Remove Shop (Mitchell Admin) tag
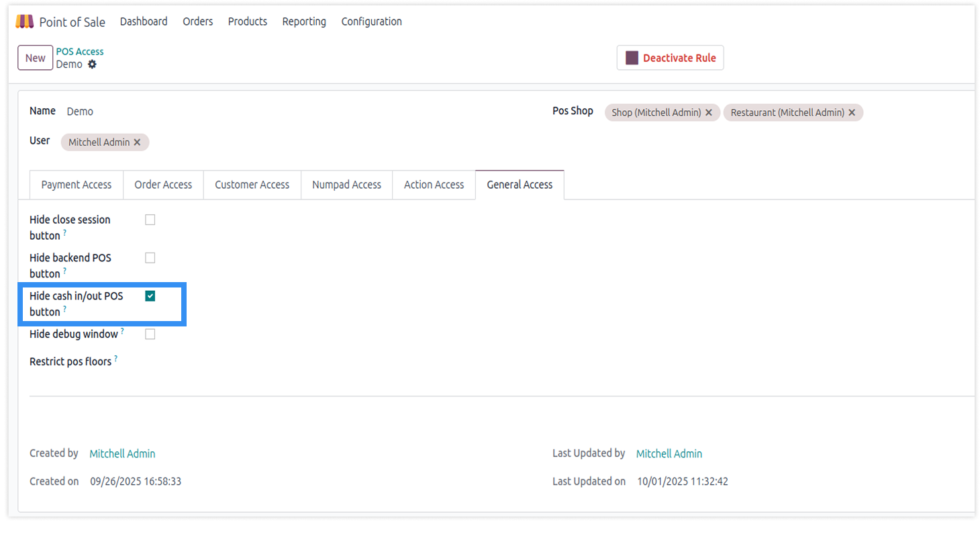Image resolution: width=980 pixels, height=536 pixels. (708, 113)
